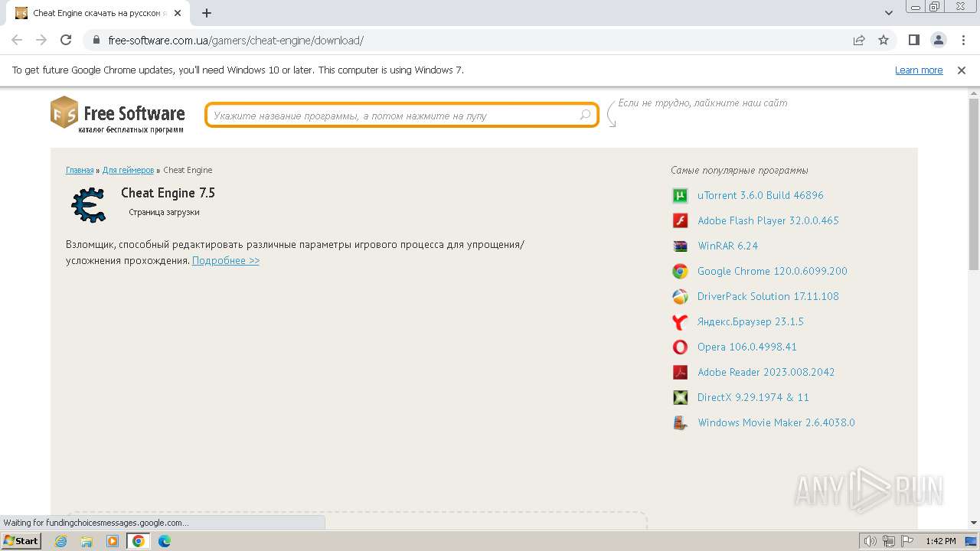Screen dimensions: 980x551
Task: Click the Adobe Flash Player icon
Action: (680, 220)
